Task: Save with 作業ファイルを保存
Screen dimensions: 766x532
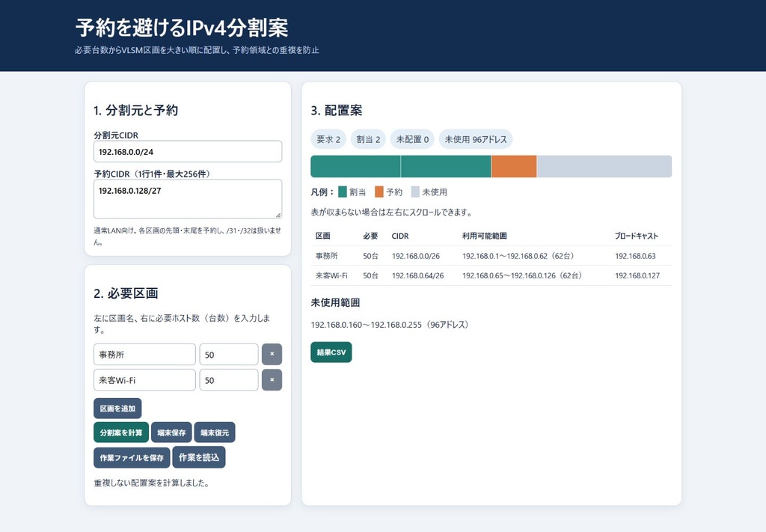Action: click(x=132, y=457)
